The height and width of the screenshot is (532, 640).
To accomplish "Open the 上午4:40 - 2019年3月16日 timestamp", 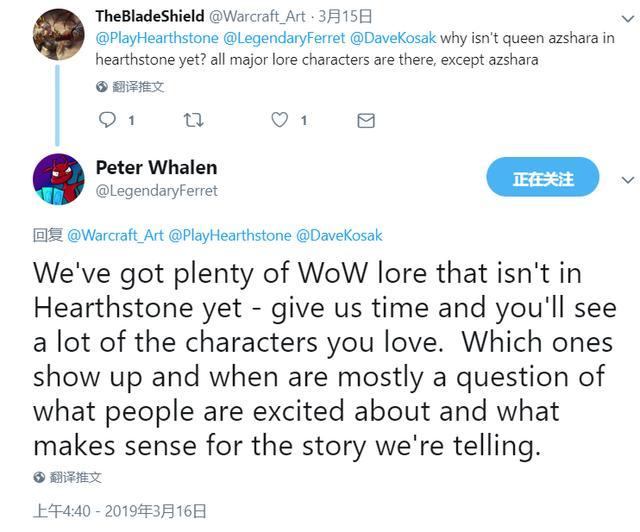I will click(119, 511).
